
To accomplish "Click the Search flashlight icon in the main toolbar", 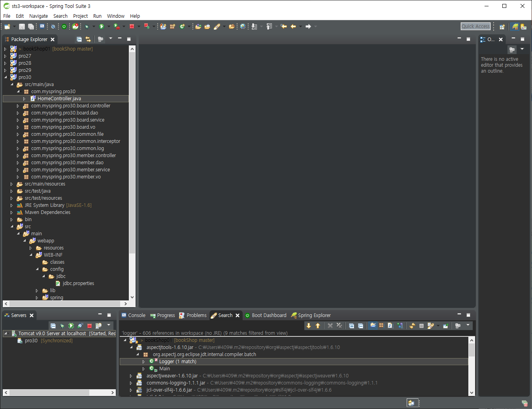I will pyautogui.click(x=217, y=26).
